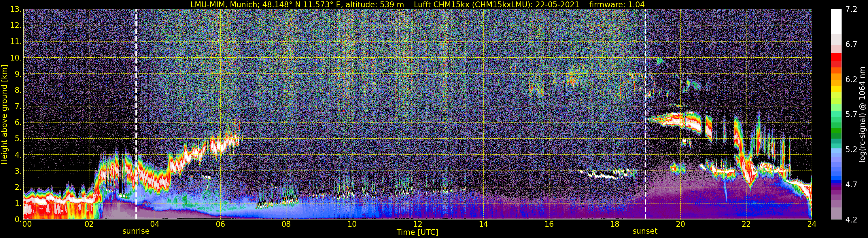
Task: Click time axis tick label '22'
Action: pyautogui.click(x=746, y=224)
